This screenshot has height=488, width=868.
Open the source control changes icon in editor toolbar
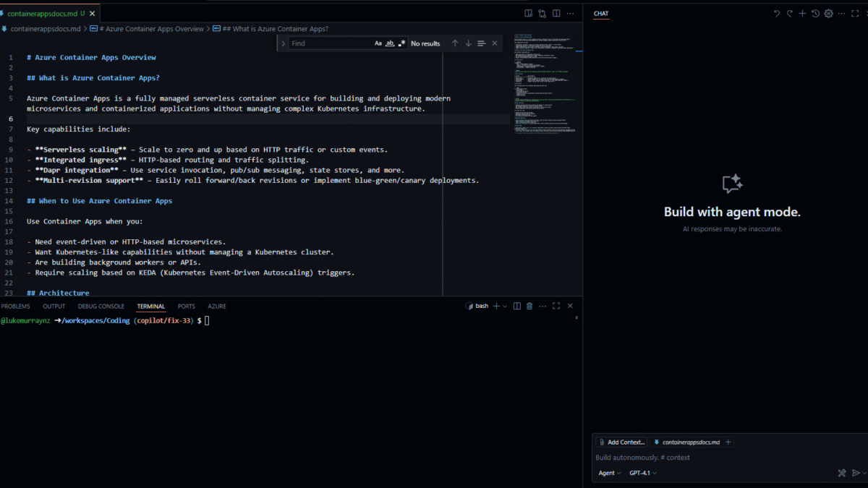[542, 13]
